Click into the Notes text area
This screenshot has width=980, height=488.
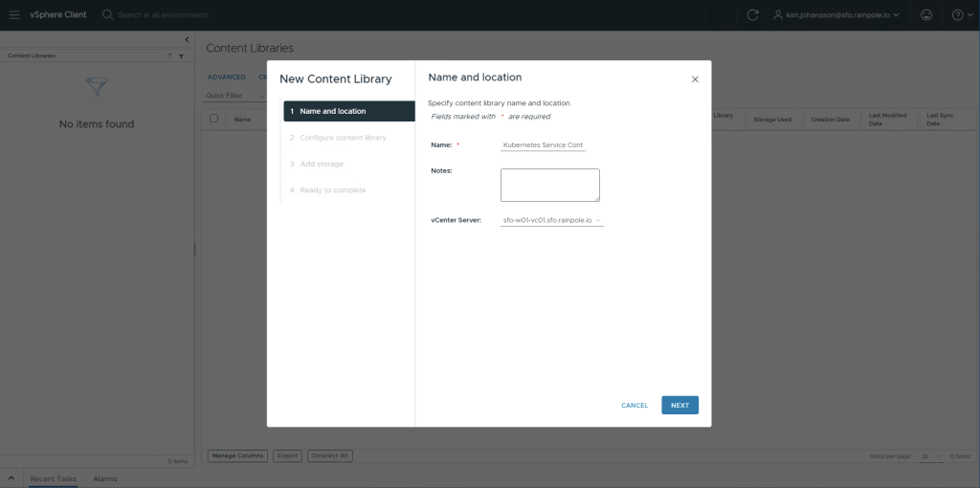(x=549, y=185)
